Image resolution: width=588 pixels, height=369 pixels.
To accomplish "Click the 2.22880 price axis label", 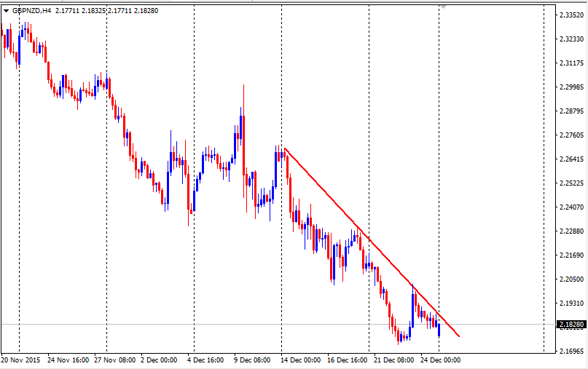I will point(571,231).
